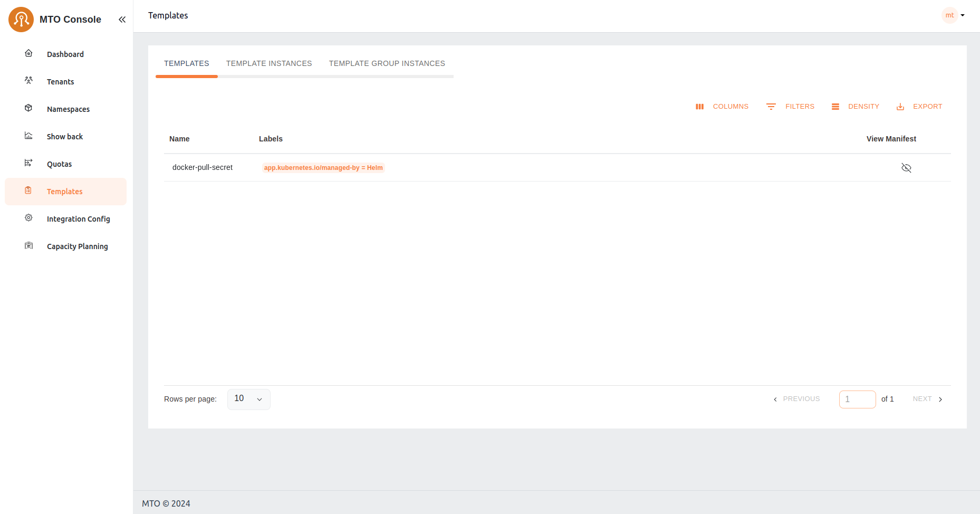Export the templates table

pyautogui.click(x=919, y=107)
